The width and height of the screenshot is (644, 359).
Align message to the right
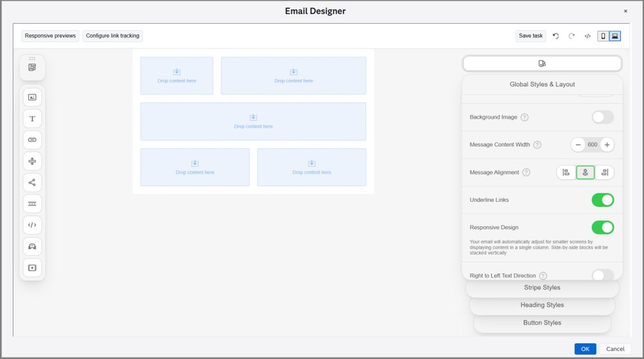(x=605, y=173)
